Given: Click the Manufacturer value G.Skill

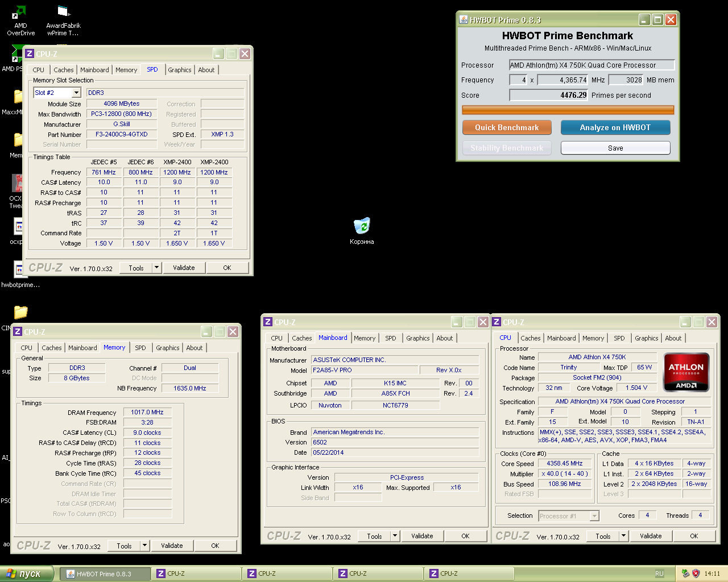Looking at the screenshot, I should 122,124.
